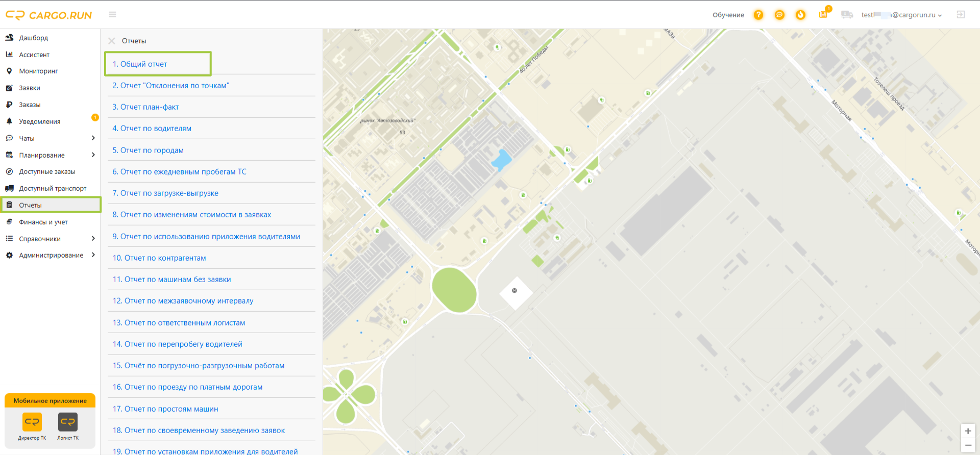Expand the Администрирование submenu arrow

click(93, 255)
